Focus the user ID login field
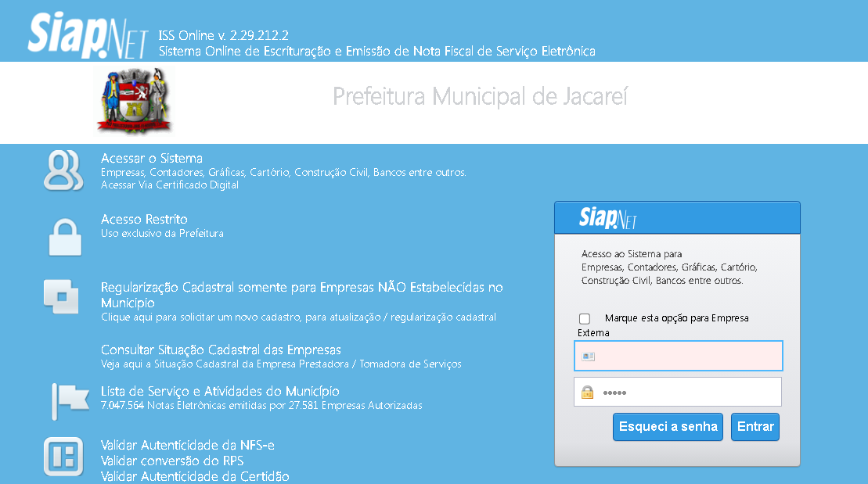The height and width of the screenshot is (484, 868). [x=678, y=356]
